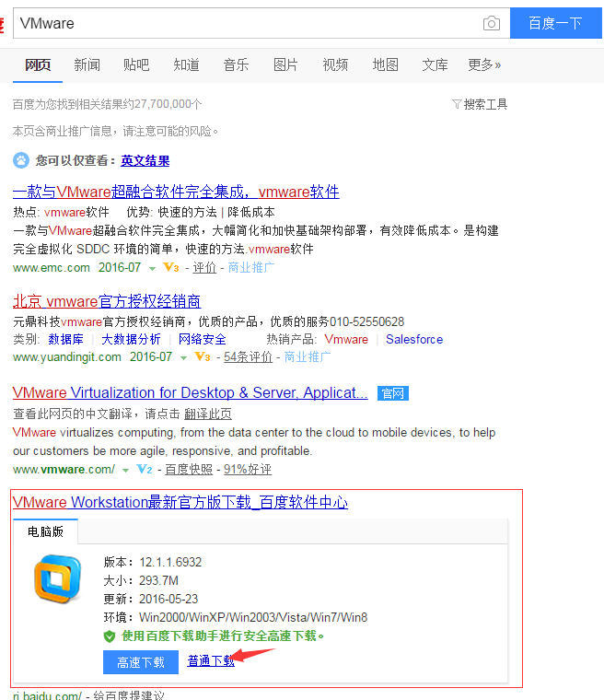Switch to the 地图 tab

click(385, 65)
